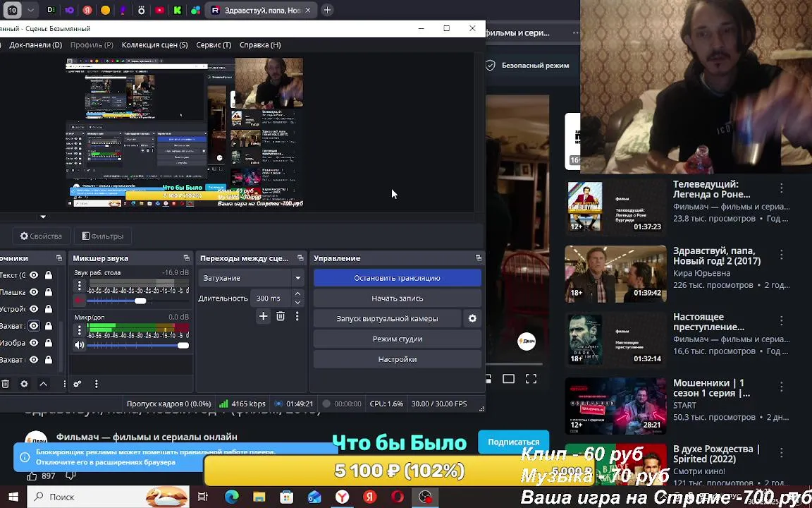Screen dimensions: 812x508
Task: Open the Мошенники 1 сезон thumbnail
Action: pos(616,406)
